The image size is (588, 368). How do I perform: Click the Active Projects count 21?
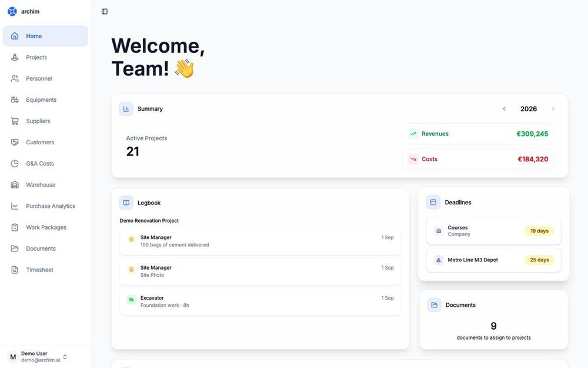[132, 151]
